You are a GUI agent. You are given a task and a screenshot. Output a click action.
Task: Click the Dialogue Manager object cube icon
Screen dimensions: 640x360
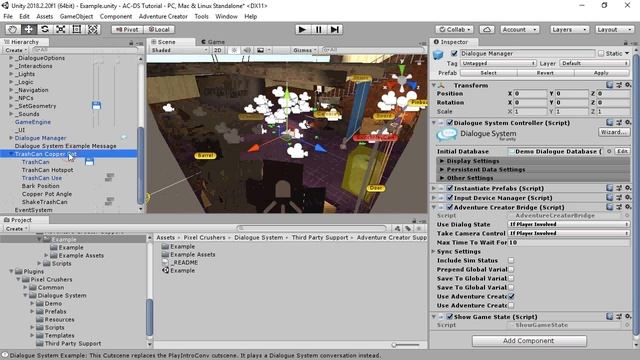pyautogui.click(x=438, y=54)
